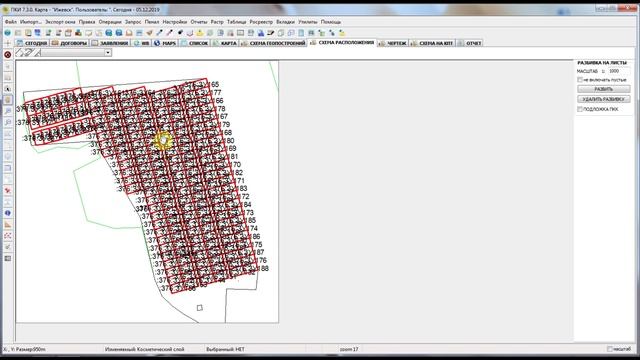The width and height of the screenshot is (640, 360).
Task: Click the pen-writing icon in the toolbar
Action: tap(271, 33)
